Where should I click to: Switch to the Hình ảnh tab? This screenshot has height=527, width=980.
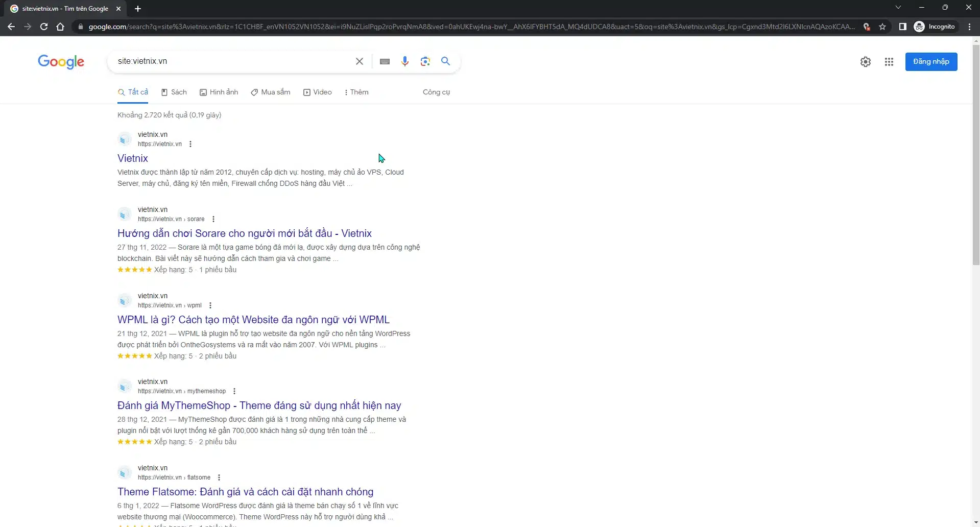point(219,92)
